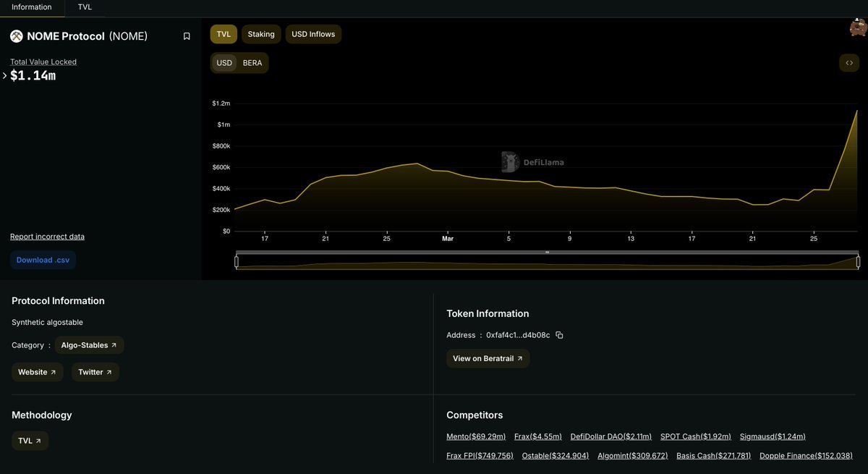This screenshot has width=868, height=474.
Task: Open competitor Basis Cash link
Action: 714,456
